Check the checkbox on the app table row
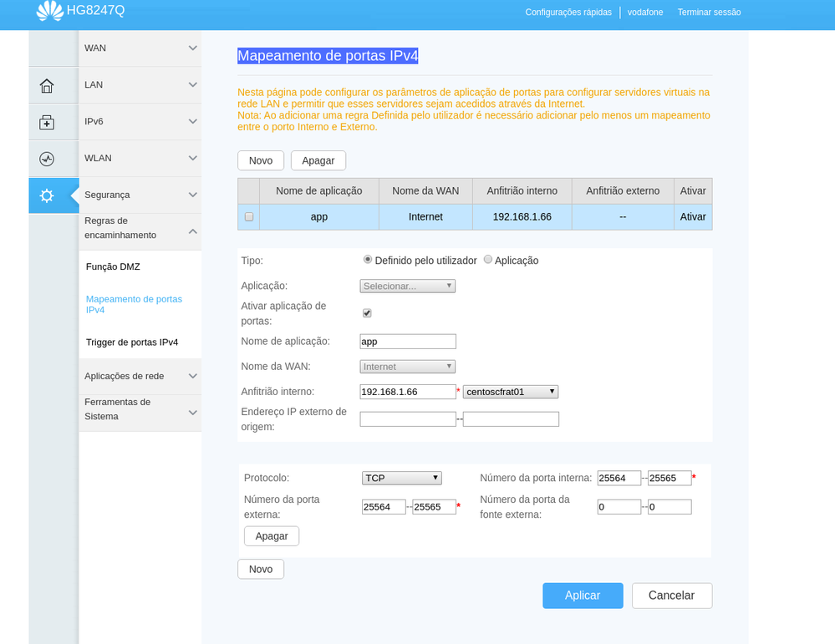Viewport: 835px width, 644px height. click(248, 216)
